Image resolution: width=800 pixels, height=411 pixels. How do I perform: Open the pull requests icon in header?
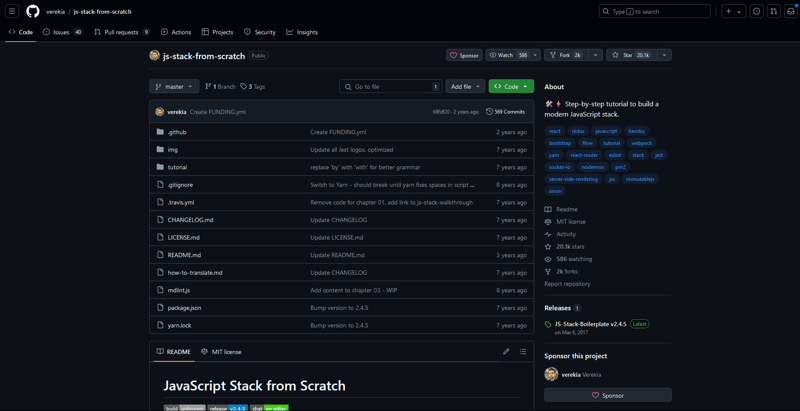pyautogui.click(x=773, y=11)
